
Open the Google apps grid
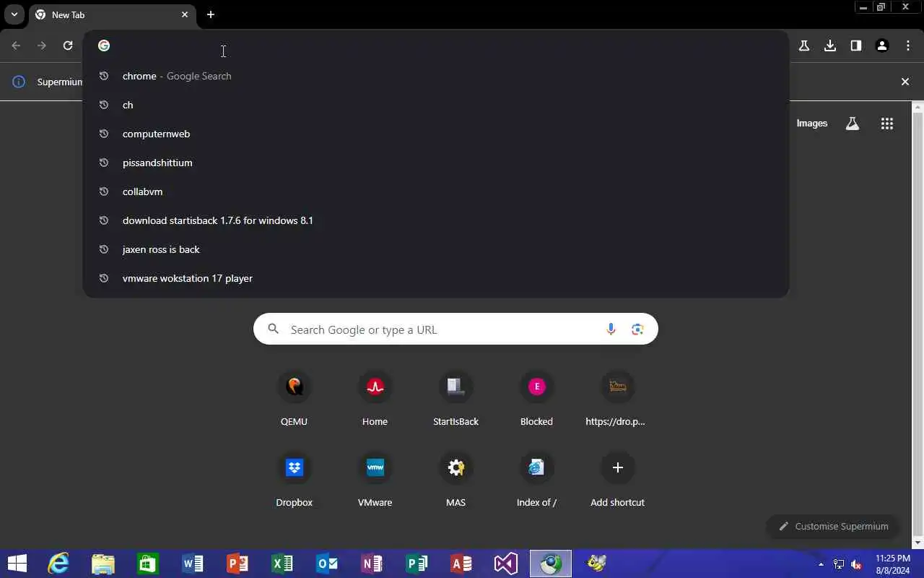pyautogui.click(x=887, y=124)
